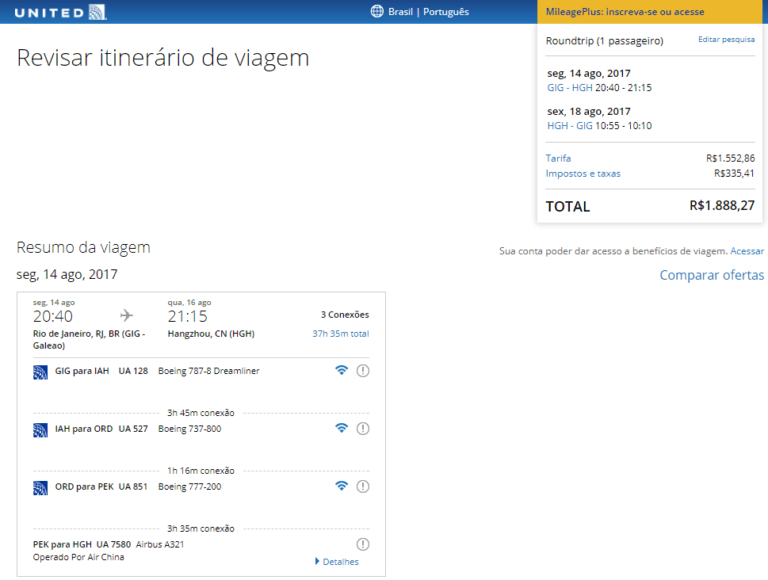Screen dimensions: 768x580
Task: Click Wi-Fi icon for UA 851 flight
Action: coord(342,486)
